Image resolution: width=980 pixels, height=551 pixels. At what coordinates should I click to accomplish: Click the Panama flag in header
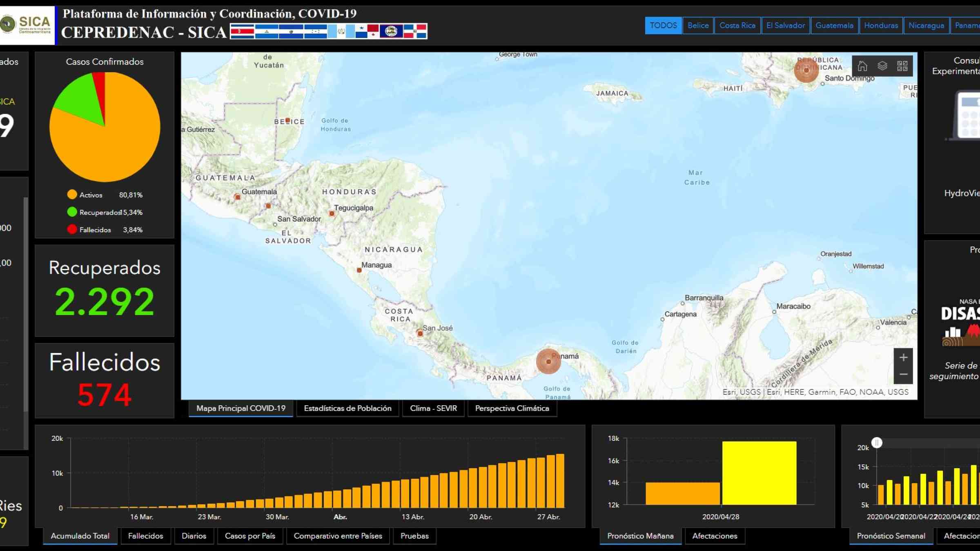click(367, 31)
